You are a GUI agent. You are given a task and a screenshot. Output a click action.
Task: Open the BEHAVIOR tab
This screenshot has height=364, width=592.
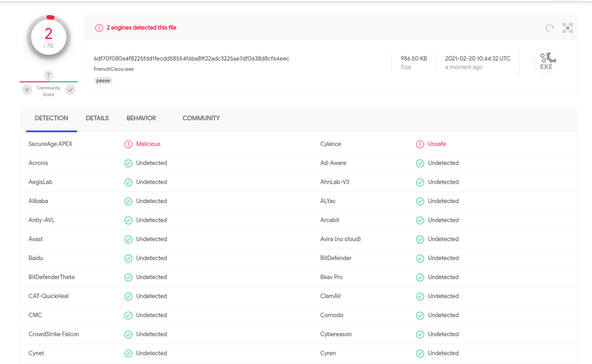[141, 118]
